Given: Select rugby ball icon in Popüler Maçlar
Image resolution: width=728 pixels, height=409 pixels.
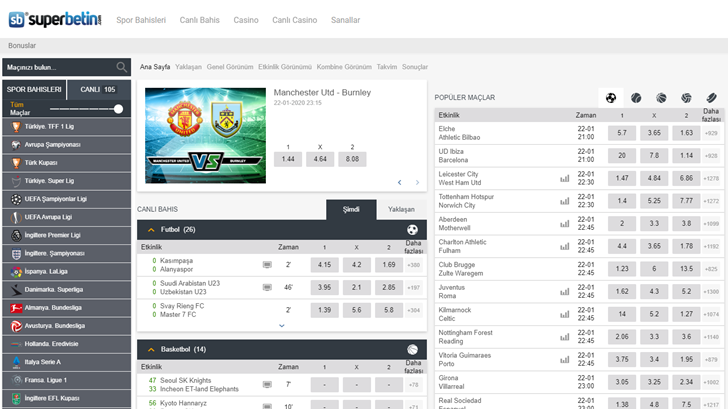Looking at the screenshot, I should coord(711,98).
